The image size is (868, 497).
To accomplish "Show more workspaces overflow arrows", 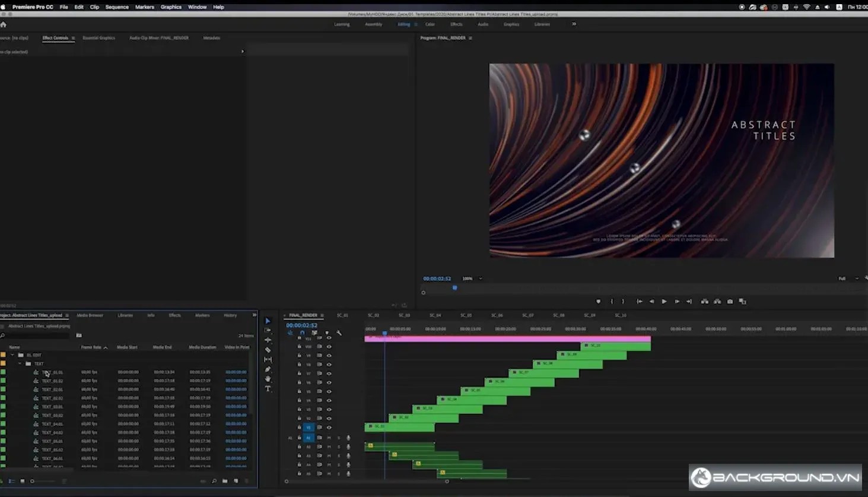I will (574, 24).
